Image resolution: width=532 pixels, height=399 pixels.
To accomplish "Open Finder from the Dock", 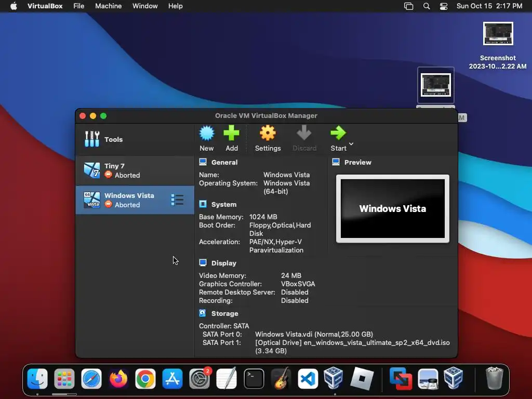I will [37, 378].
